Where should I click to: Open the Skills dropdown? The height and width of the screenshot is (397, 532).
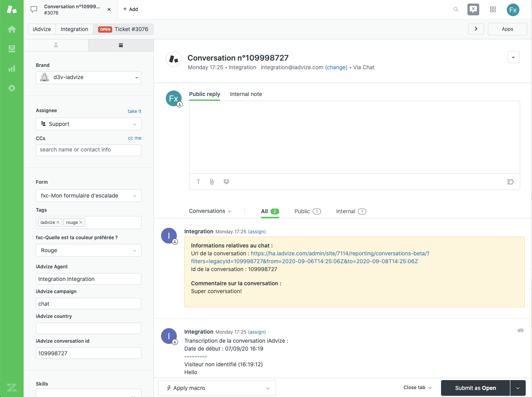coord(89,393)
